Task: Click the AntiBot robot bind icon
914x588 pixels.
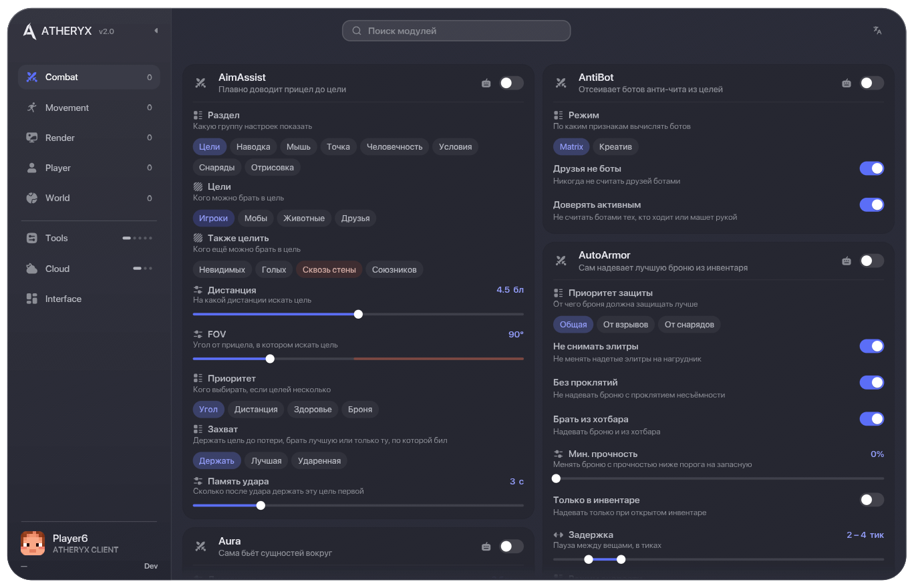Action: [x=847, y=83]
